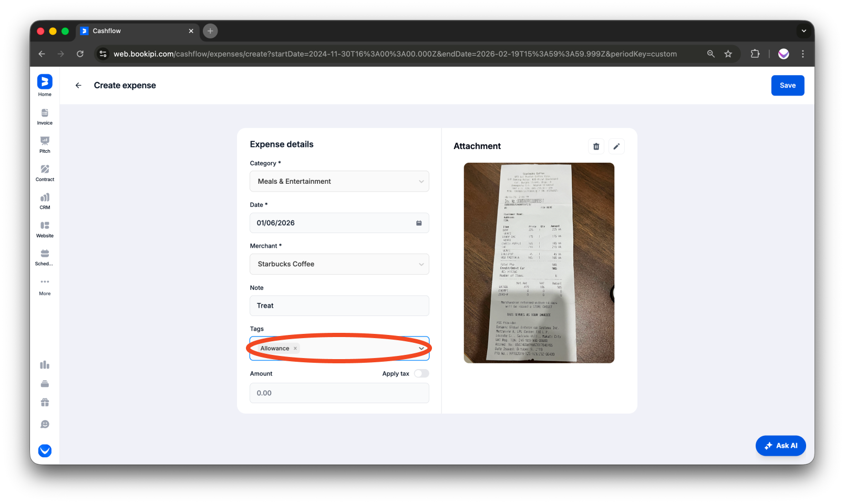Go back from Create expense page
The width and height of the screenshot is (845, 504).
click(78, 86)
